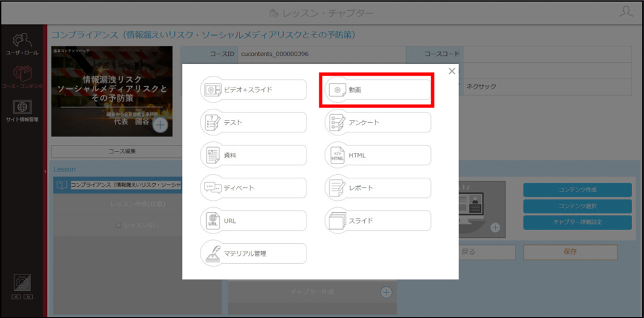Open サイト情報管理 in the sidebar

[22, 111]
